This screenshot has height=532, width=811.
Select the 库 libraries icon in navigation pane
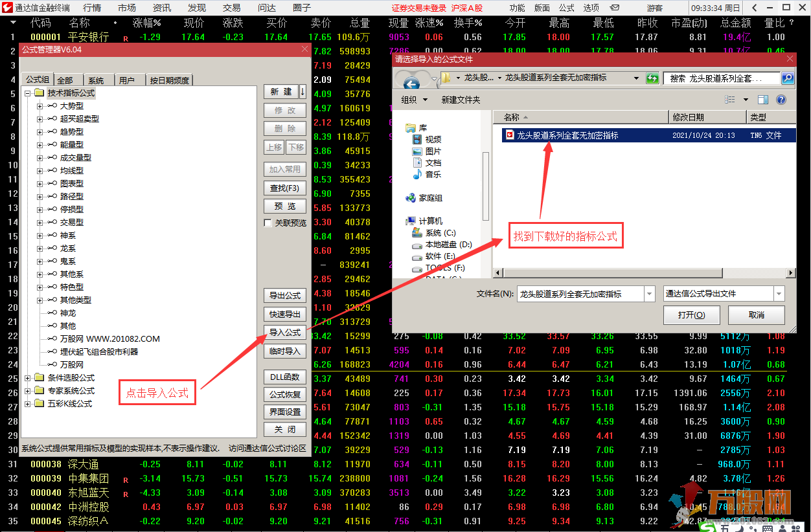click(410, 128)
